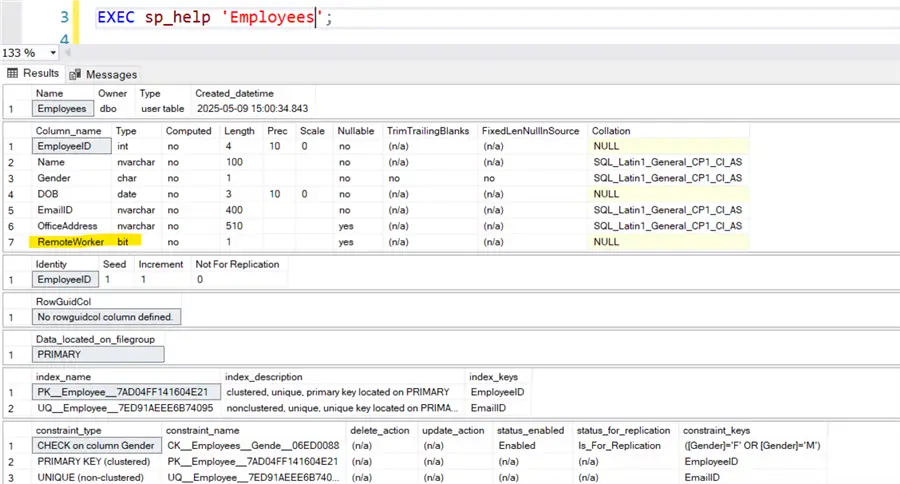Click the Column_name header in the columns grid

click(69, 130)
